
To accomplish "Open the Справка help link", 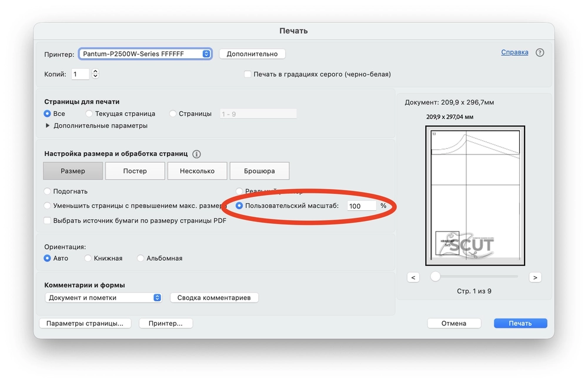I will [514, 52].
